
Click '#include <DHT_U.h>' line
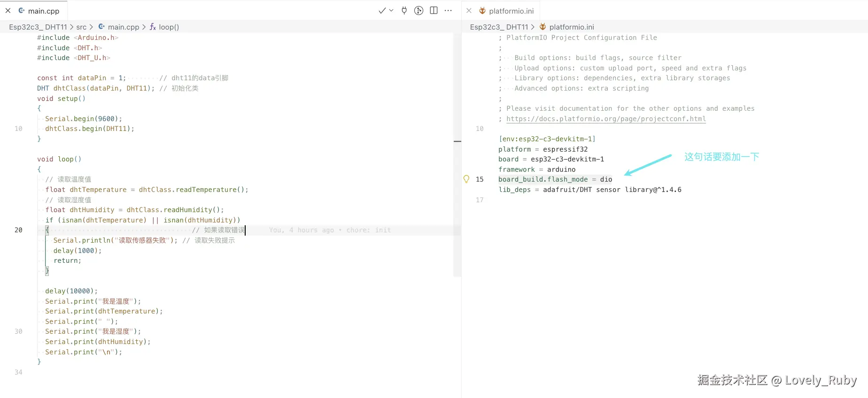pos(74,58)
